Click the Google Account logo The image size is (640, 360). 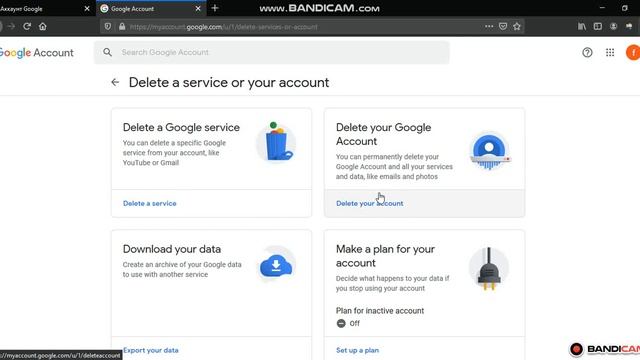[x=36, y=53]
